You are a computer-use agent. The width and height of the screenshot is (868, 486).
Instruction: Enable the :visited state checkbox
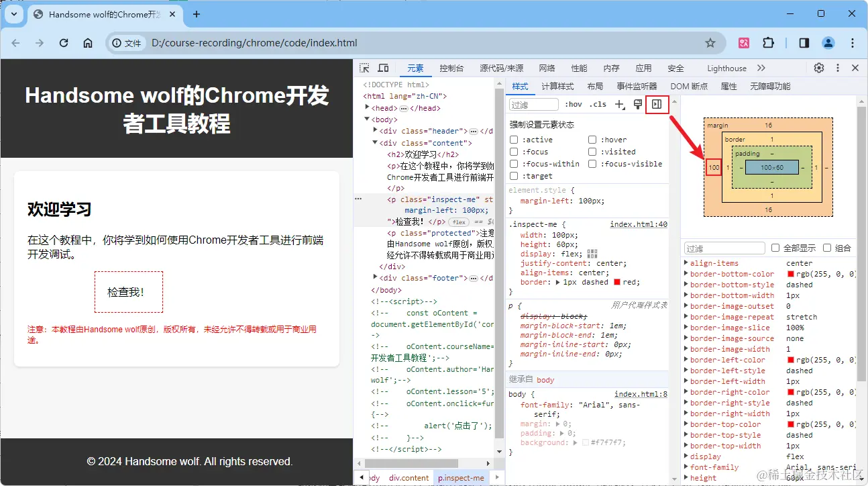point(593,152)
